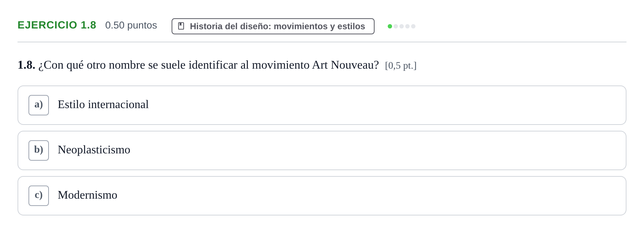Click the green first progress dot

tap(390, 26)
